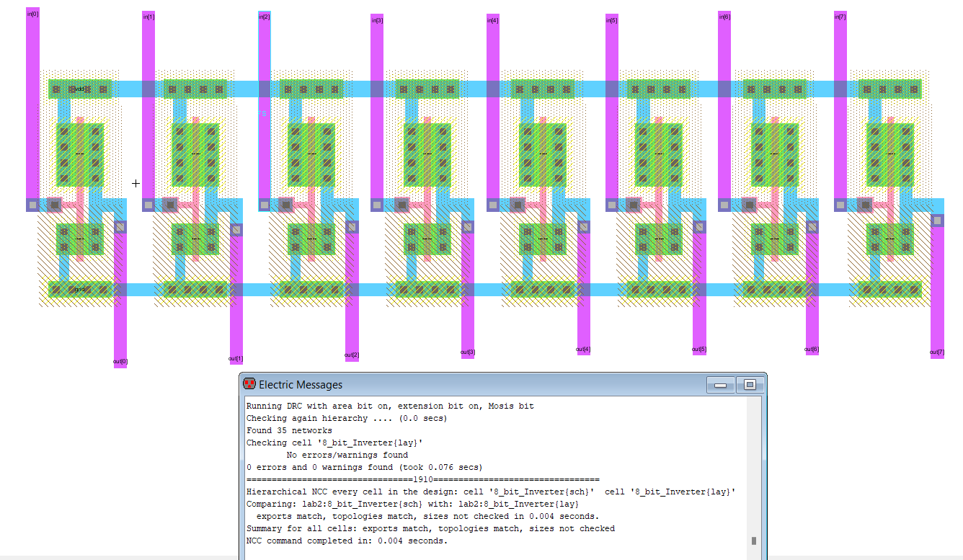Select the out[4] export label
Image resolution: width=963 pixels, height=560 pixels.
(x=583, y=350)
